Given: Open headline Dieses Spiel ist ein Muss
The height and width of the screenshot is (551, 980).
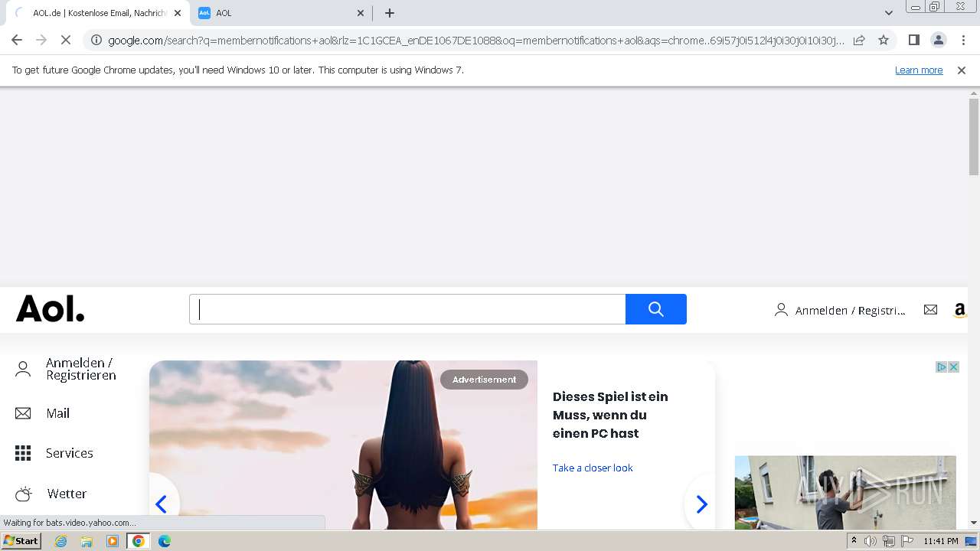Looking at the screenshot, I should (610, 415).
